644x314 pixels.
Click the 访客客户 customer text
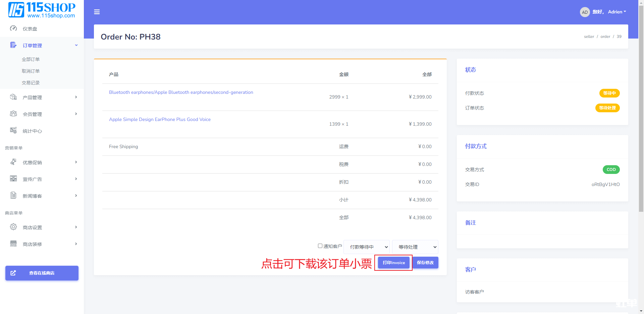pyautogui.click(x=474, y=292)
